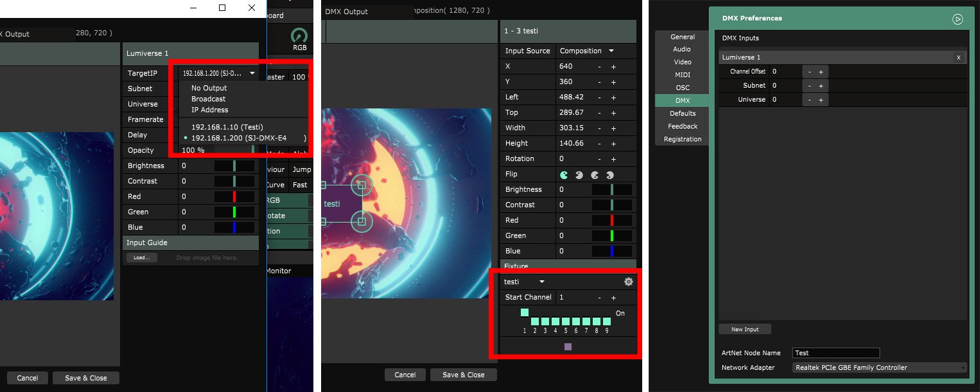
Task: Expand the Input Source Composition dropdown
Action: [x=586, y=51]
